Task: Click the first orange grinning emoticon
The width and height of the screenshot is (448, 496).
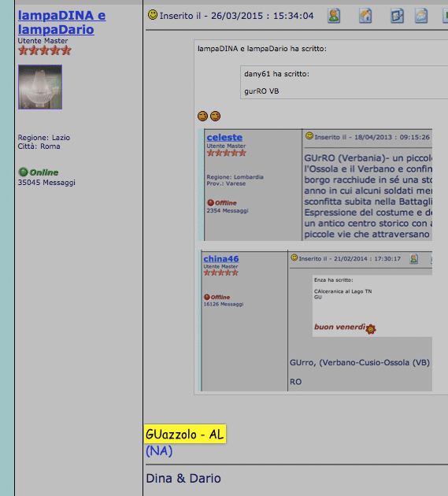Action: [x=202, y=116]
